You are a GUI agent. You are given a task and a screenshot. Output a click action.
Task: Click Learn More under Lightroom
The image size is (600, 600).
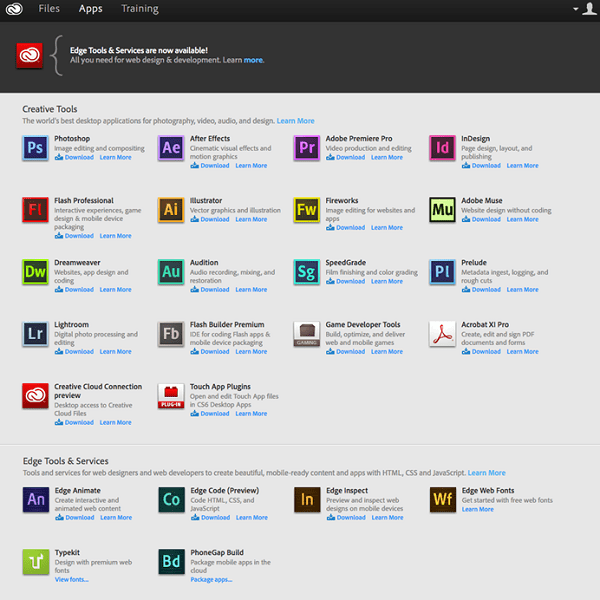(116, 352)
